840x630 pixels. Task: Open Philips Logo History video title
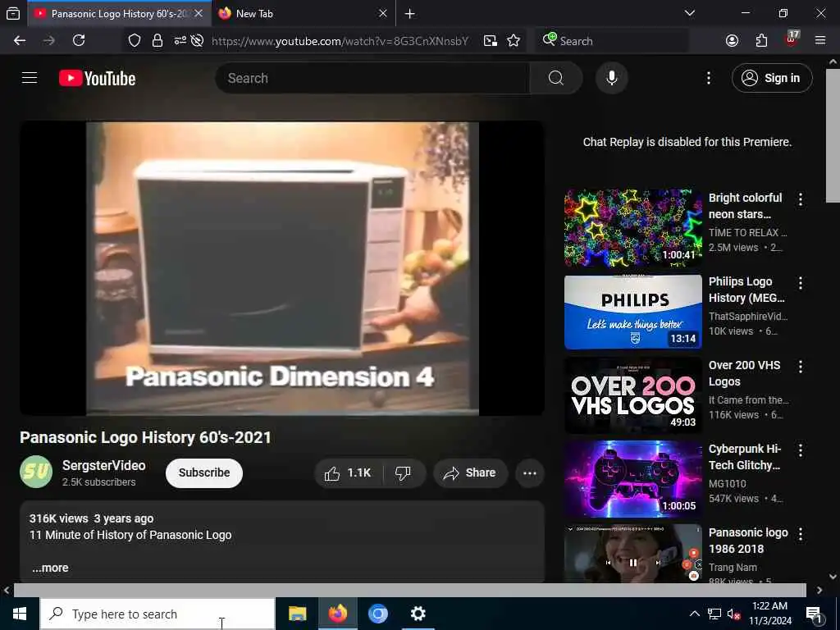(746, 290)
